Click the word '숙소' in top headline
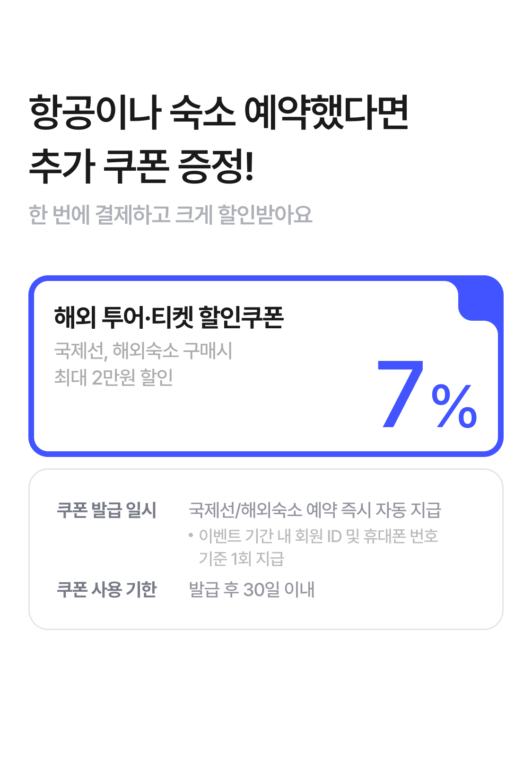The width and height of the screenshot is (532, 772). [x=202, y=113]
